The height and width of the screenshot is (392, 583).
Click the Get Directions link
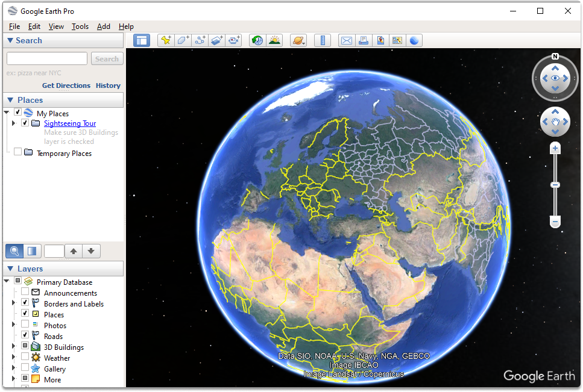click(66, 86)
